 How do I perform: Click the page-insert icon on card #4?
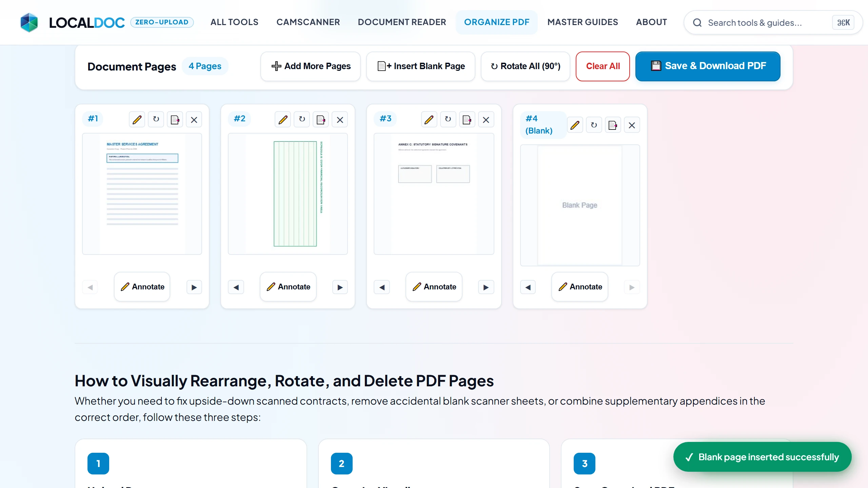[x=613, y=125]
